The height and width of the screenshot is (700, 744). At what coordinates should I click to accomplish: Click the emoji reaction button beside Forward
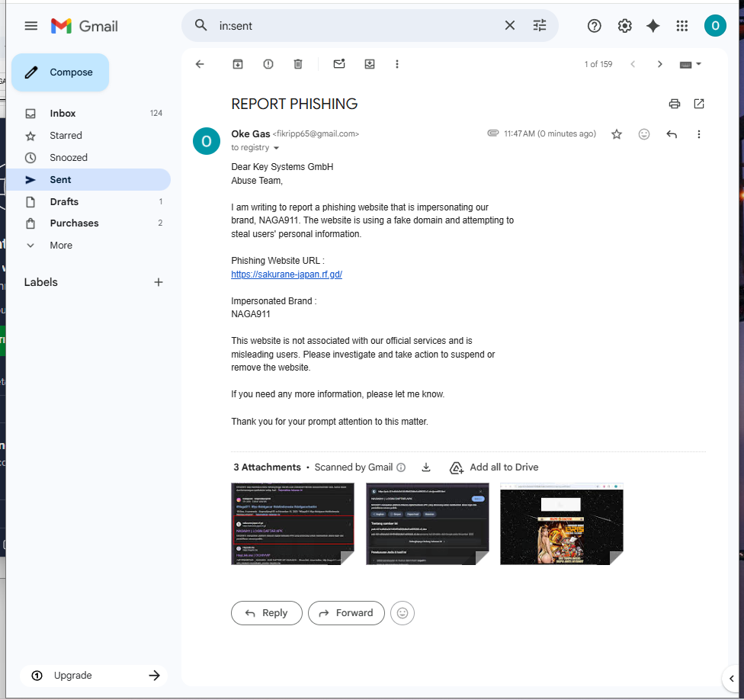click(x=402, y=613)
